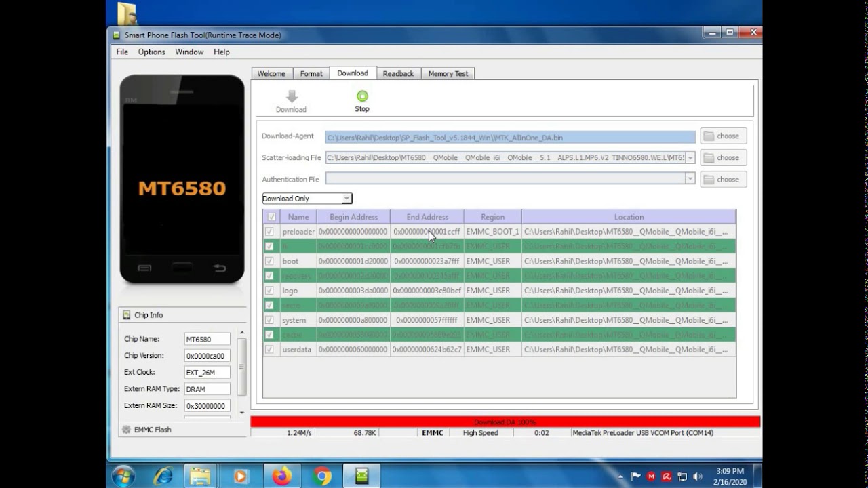Click the EMMC Flash gear icon
This screenshot has width=868, height=488.
pyautogui.click(x=126, y=430)
